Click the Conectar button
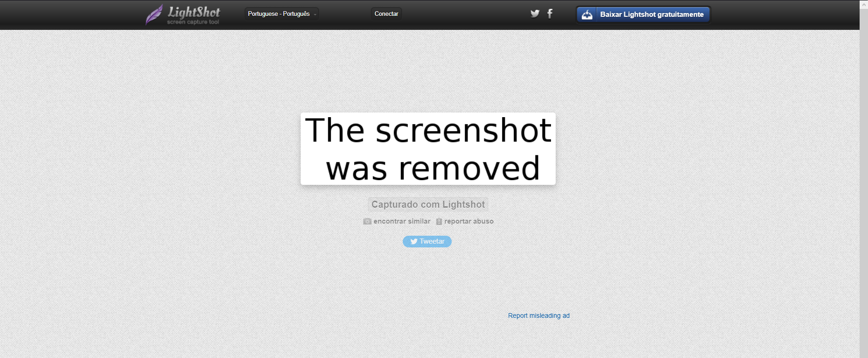 pyautogui.click(x=386, y=14)
